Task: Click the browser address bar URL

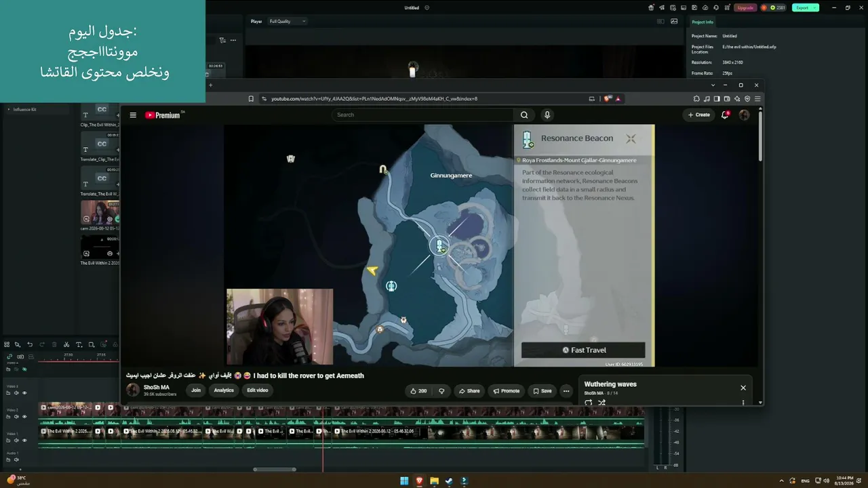Action: (374, 99)
